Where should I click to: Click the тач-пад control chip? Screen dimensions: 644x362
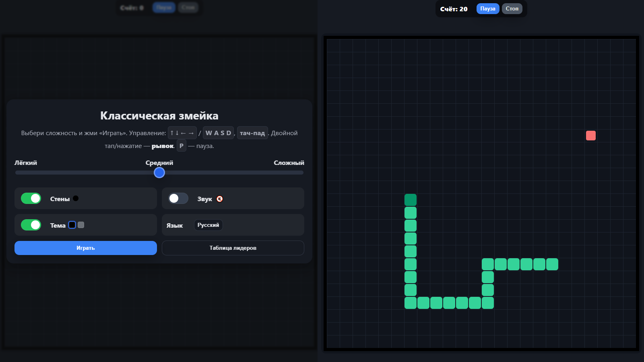[252, 133]
